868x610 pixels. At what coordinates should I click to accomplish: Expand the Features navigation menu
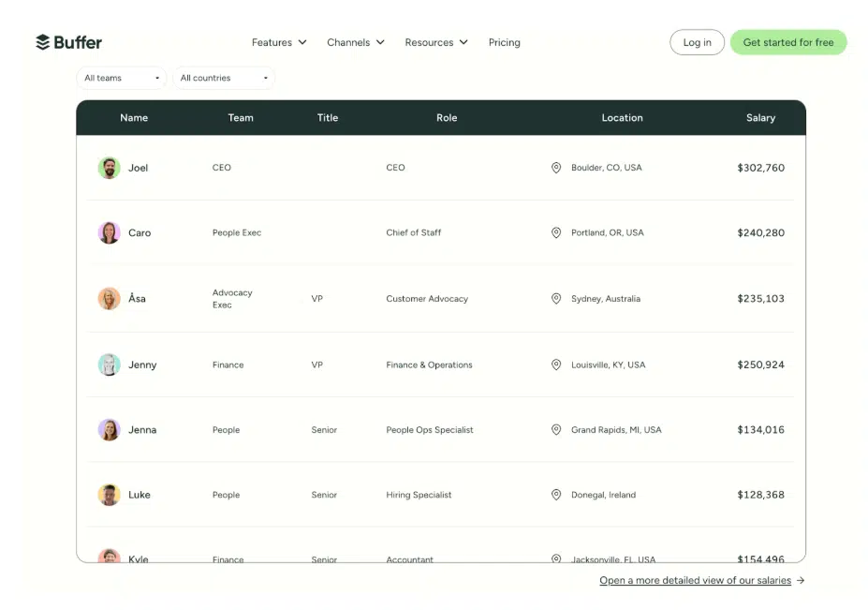(279, 42)
